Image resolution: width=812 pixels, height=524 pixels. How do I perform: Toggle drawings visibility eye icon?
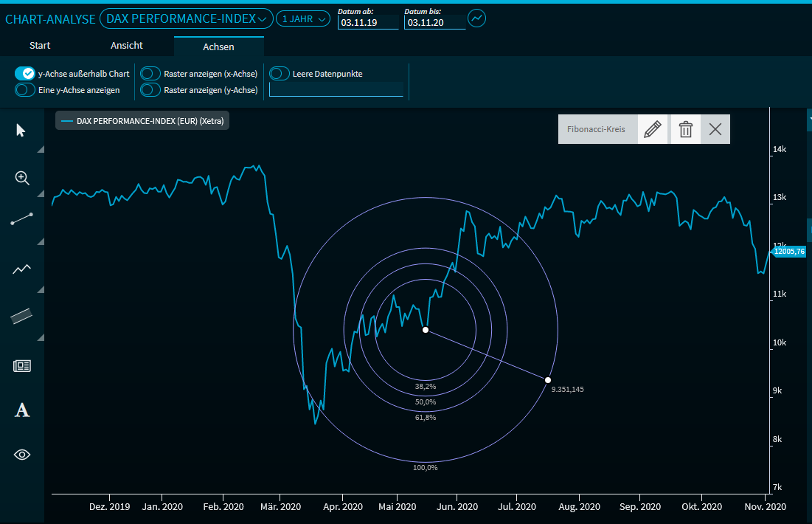pyautogui.click(x=22, y=455)
